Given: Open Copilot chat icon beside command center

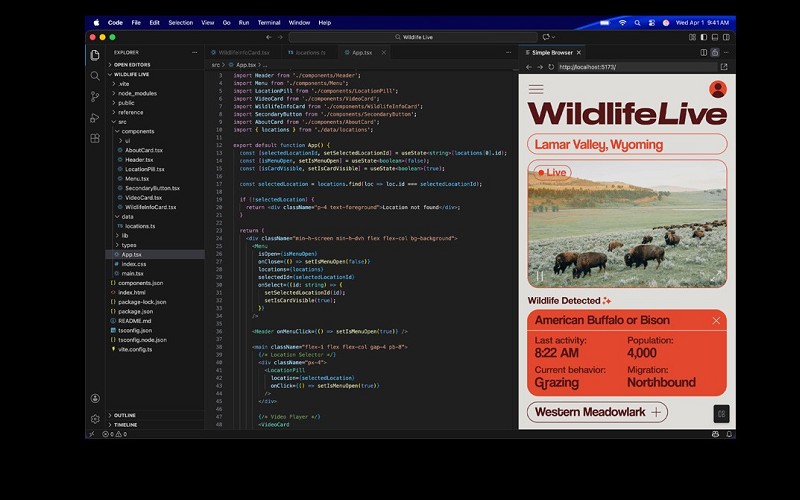Looking at the screenshot, I should 548,37.
